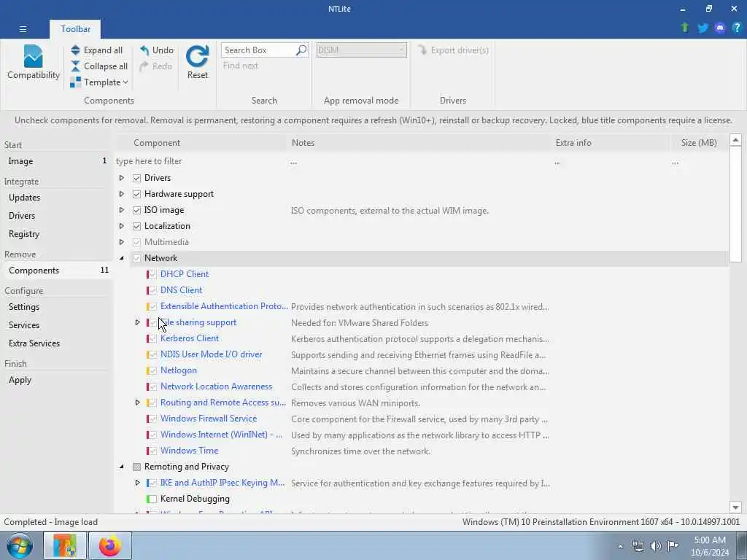Open Firefox from the taskbar

pos(110,545)
